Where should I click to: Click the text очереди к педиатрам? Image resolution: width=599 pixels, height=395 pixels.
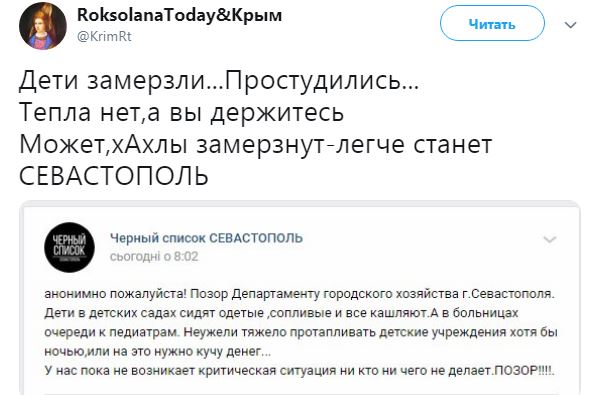[111, 332]
